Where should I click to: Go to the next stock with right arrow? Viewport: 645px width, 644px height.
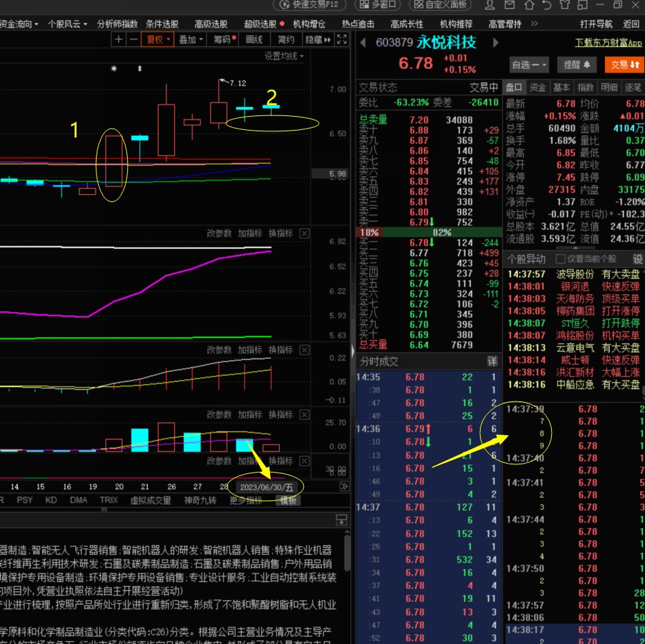(x=495, y=42)
